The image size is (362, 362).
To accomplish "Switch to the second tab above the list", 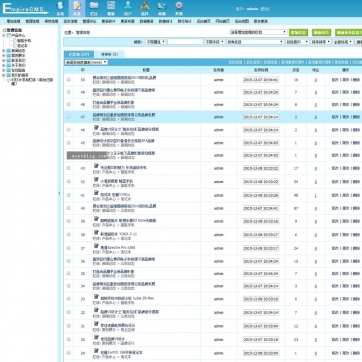I will (x=109, y=54).
